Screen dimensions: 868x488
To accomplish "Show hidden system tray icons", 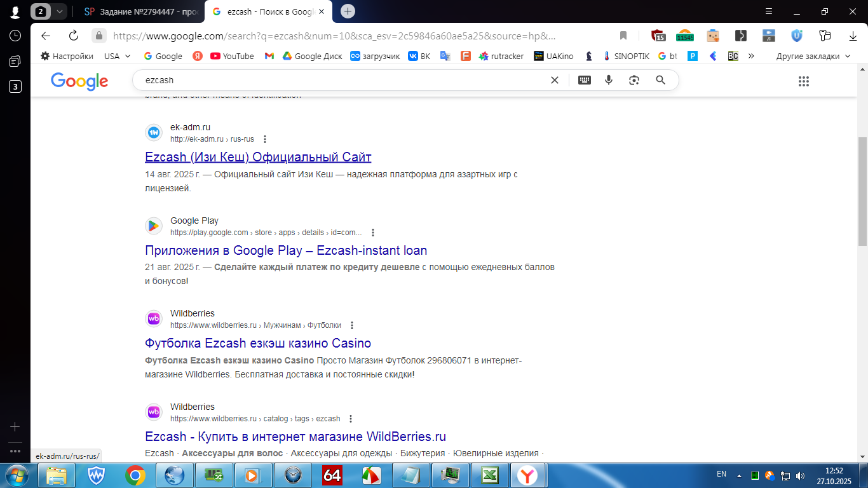I will click(738, 475).
